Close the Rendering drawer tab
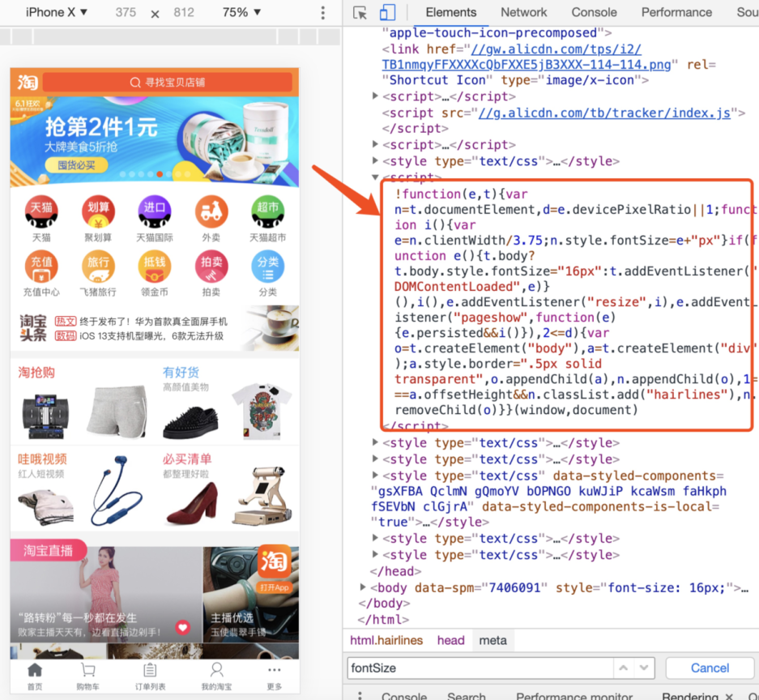This screenshot has width=759, height=700. [x=729, y=696]
